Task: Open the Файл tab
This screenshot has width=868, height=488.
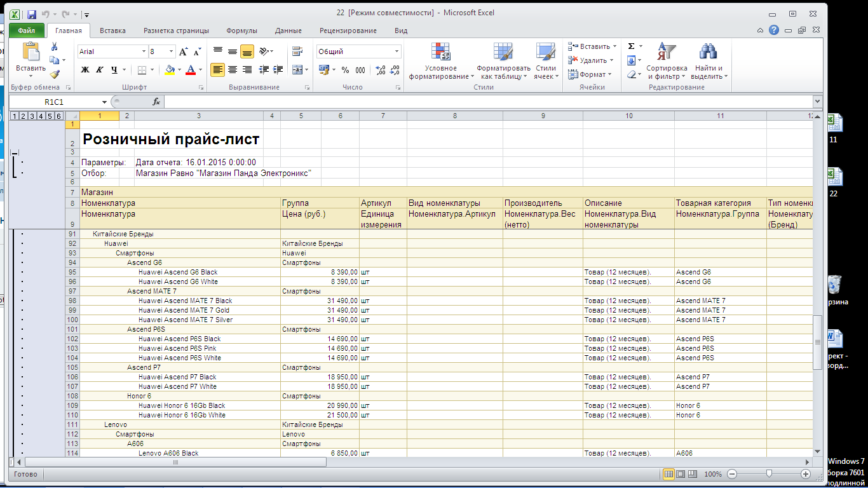Action: [27, 30]
